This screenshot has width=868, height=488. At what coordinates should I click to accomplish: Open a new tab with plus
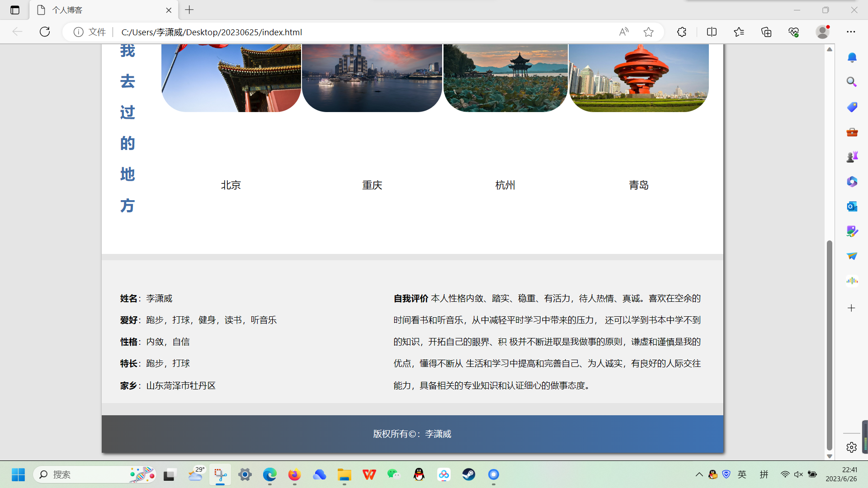click(x=189, y=10)
